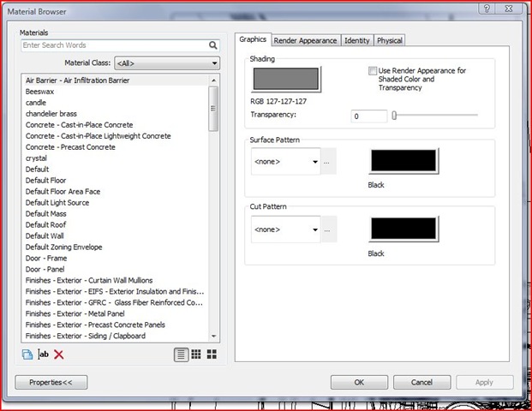Select Finishes - Exterior - Curtain Wall Mullions

[x=116, y=281]
